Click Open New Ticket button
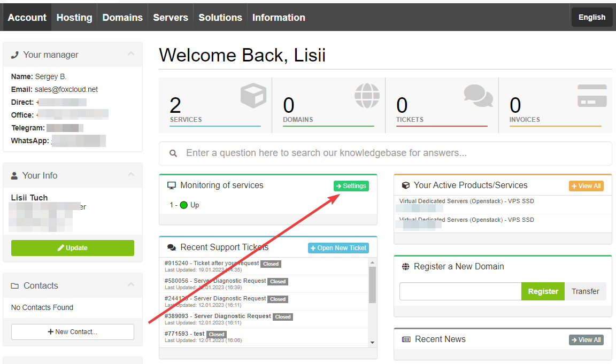Image resolution: width=616 pixels, height=364 pixels. 338,248
